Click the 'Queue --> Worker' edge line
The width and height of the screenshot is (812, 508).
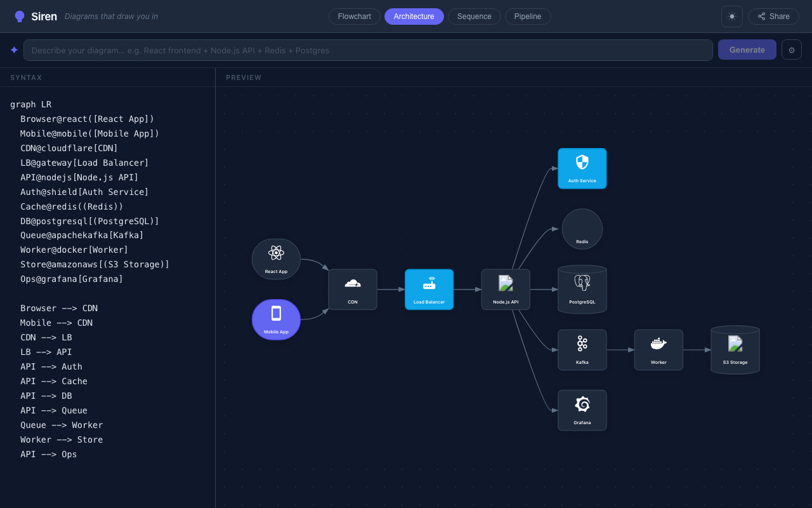point(62,425)
